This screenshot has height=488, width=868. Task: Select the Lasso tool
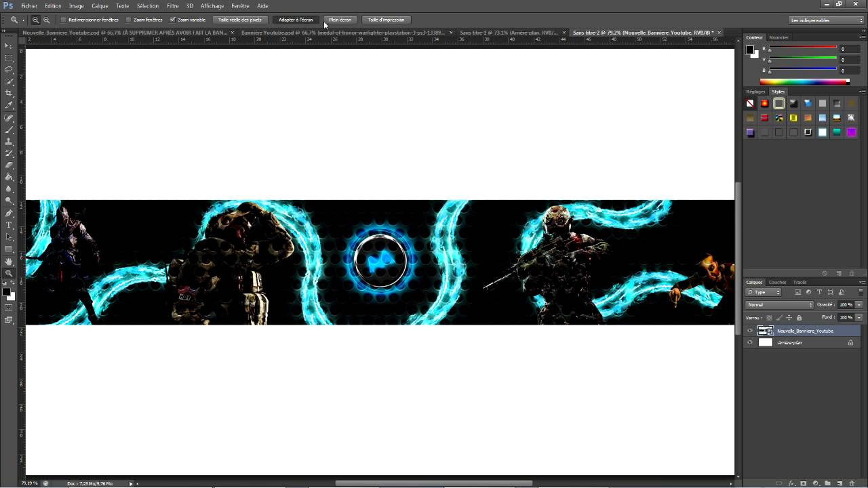[9, 69]
